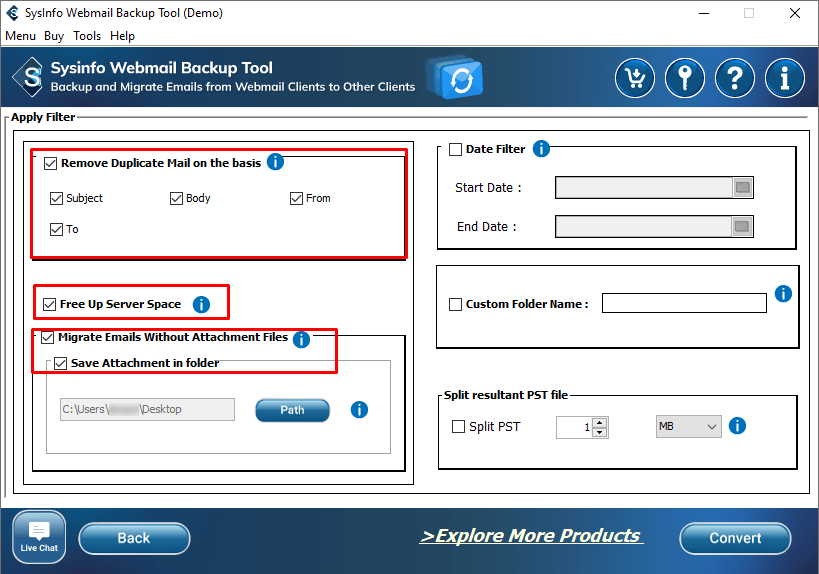Click the End Date input field
Image resolution: width=819 pixels, height=574 pixels.
(x=644, y=227)
